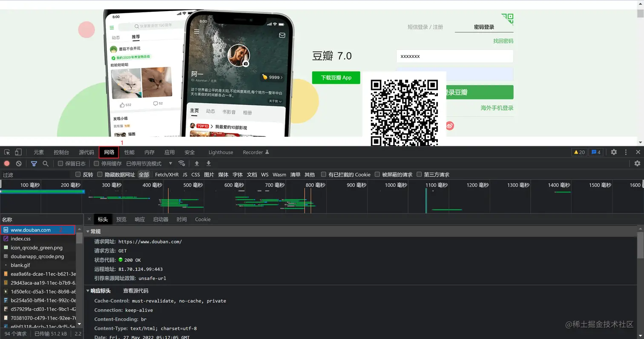Clear the network log
The width and height of the screenshot is (644, 339).
point(19,164)
